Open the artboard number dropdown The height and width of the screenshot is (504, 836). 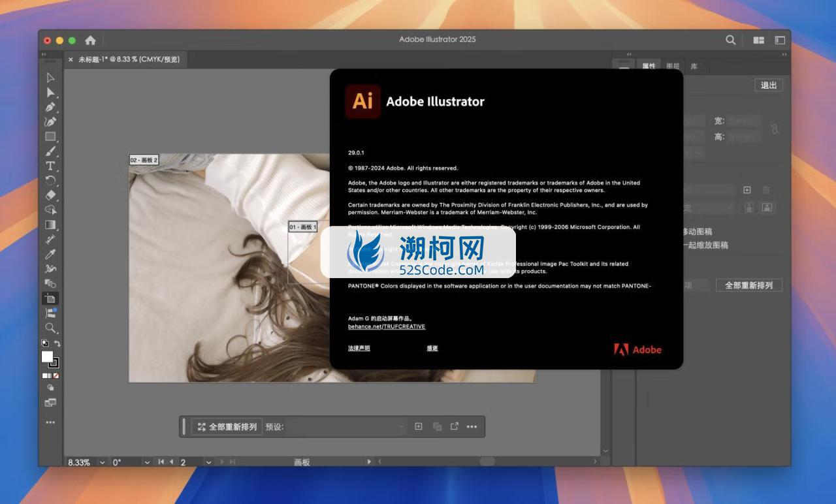[x=208, y=462]
